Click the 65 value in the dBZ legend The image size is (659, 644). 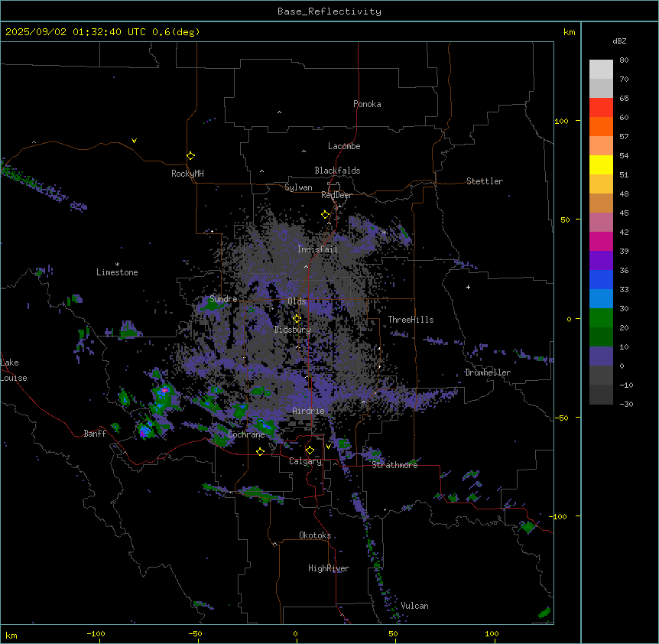(x=624, y=99)
